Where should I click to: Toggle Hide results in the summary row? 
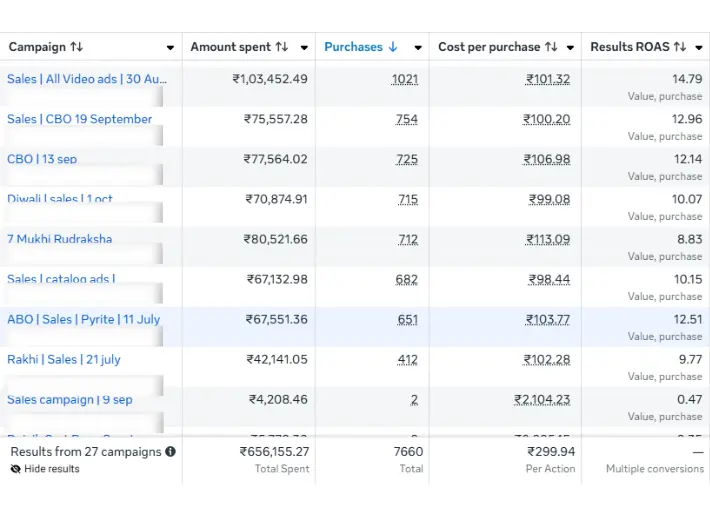click(x=45, y=469)
